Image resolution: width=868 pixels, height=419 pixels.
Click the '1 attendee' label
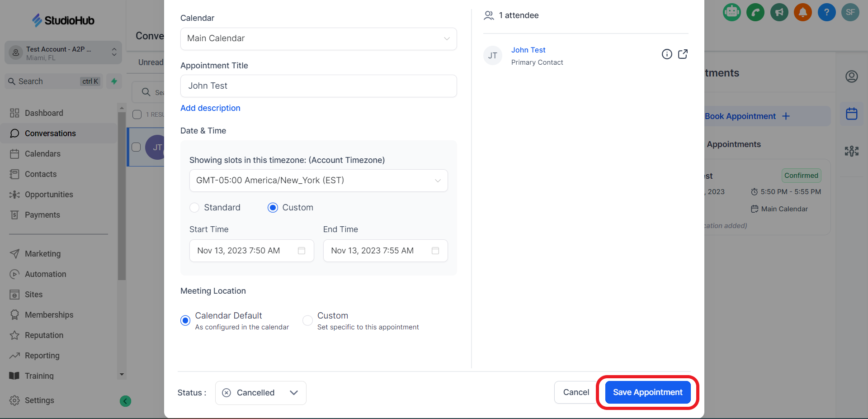point(519,15)
